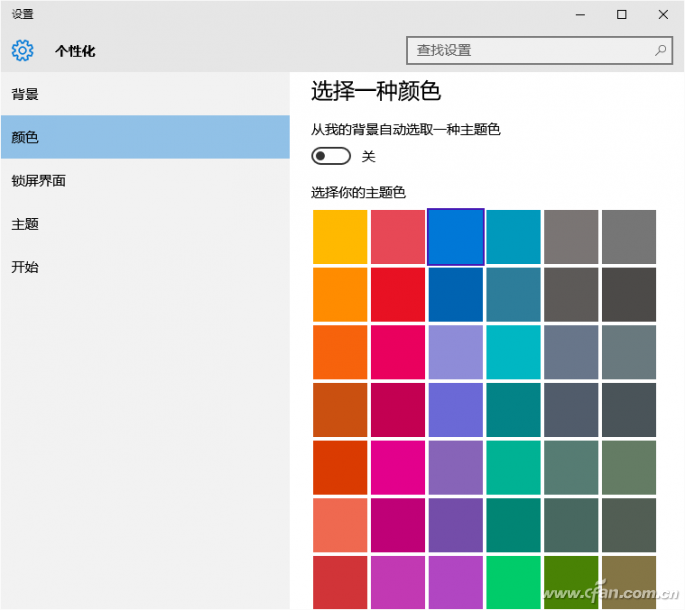The image size is (685, 610).
Task: Click the settings gear icon beside 个性化
Action: [22, 50]
